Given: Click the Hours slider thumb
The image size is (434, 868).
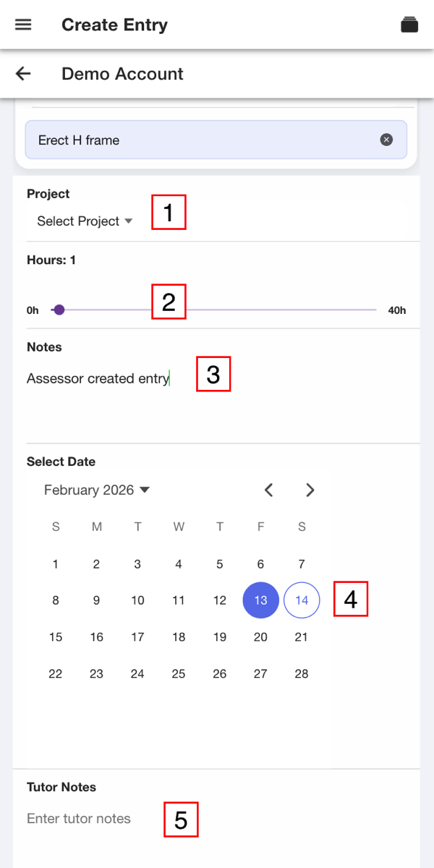Looking at the screenshot, I should (59, 310).
